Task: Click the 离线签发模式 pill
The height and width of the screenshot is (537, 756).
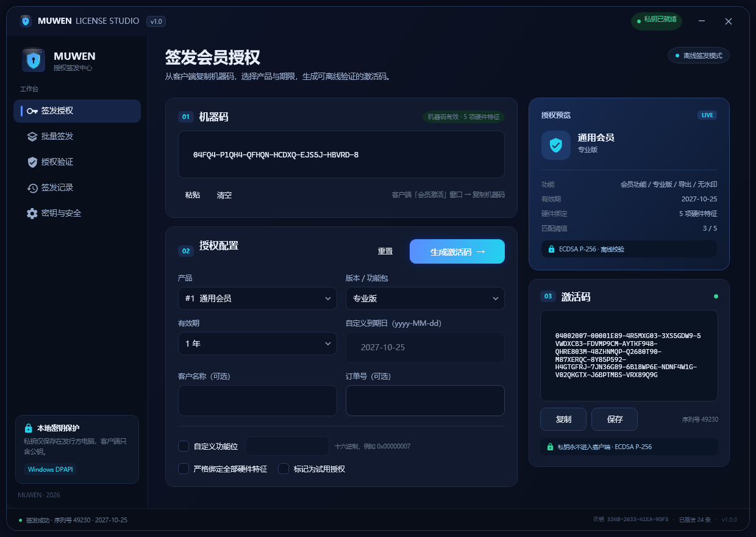Action: point(699,56)
